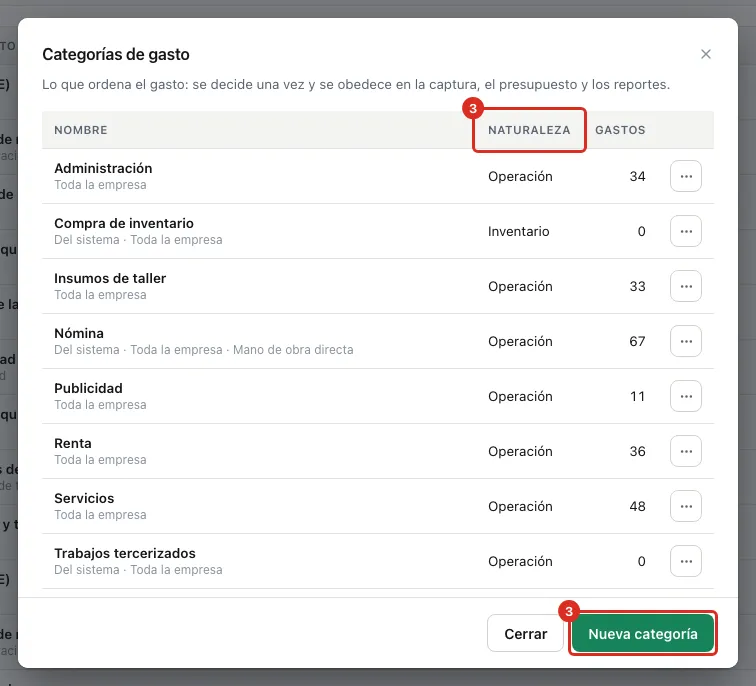Click the expense count 0 for Trabajos tercerizados
The image size is (756, 686).
coord(641,561)
